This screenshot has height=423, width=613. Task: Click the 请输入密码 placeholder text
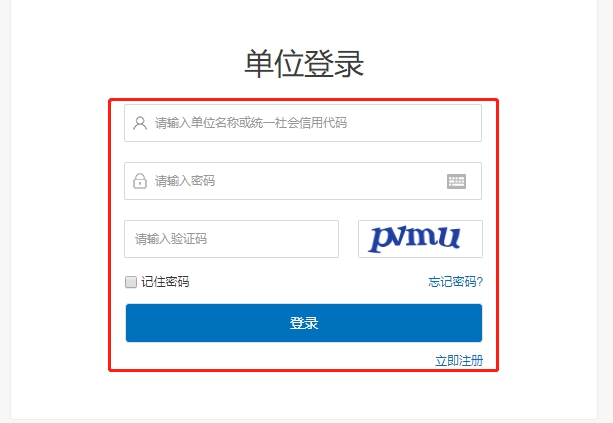[185, 181]
